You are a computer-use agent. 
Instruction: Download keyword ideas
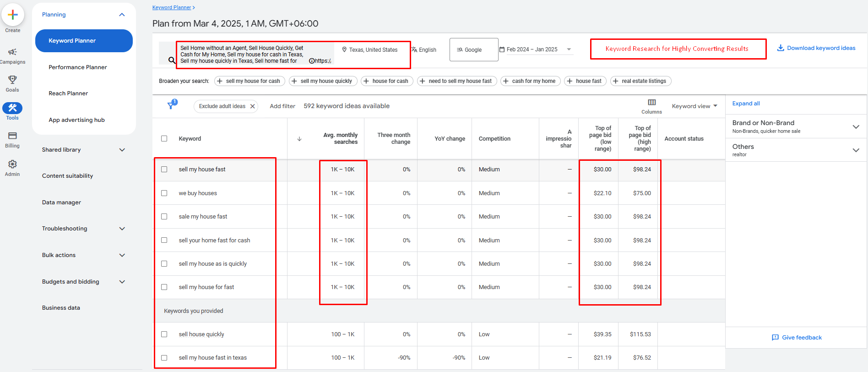[816, 48]
